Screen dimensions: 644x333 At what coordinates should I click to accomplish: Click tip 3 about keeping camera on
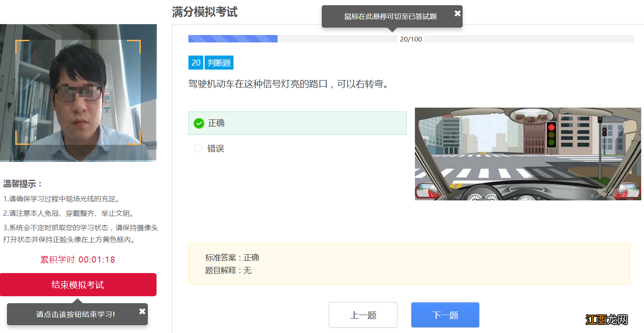tap(81, 234)
